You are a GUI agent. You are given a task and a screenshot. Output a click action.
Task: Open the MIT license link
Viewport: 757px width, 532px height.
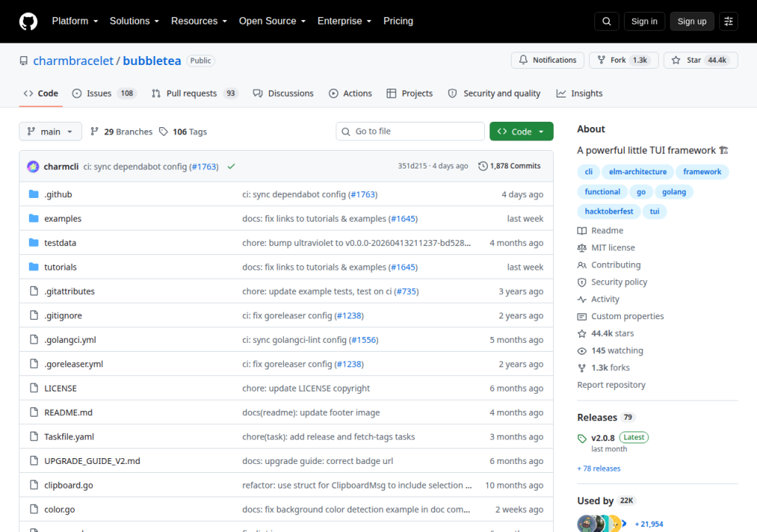click(x=606, y=248)
